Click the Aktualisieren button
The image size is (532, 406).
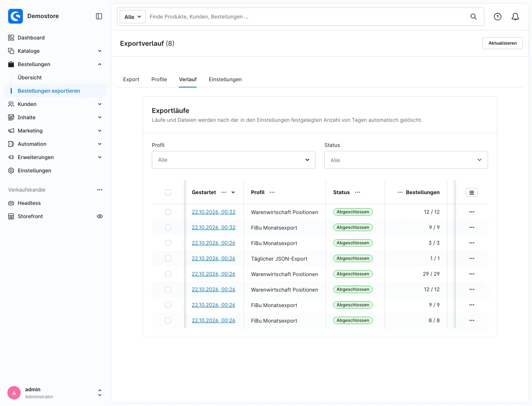[502, 43]
